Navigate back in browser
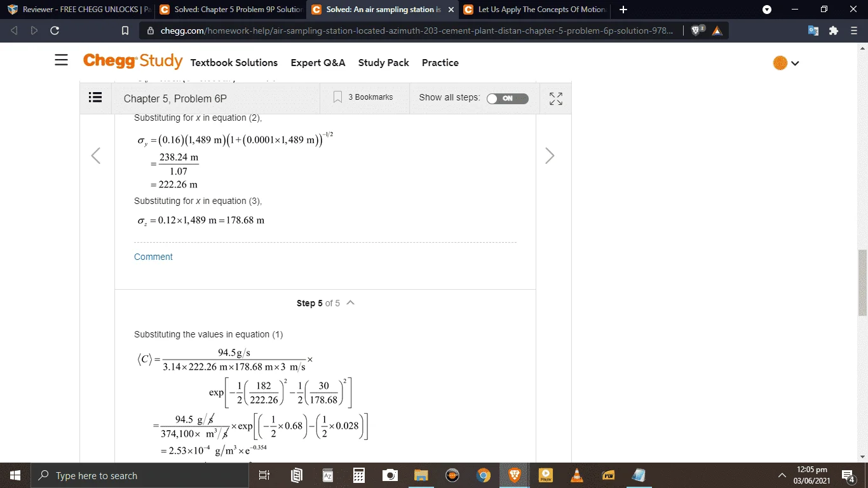868x488 pixels. [x=15, y=30]
